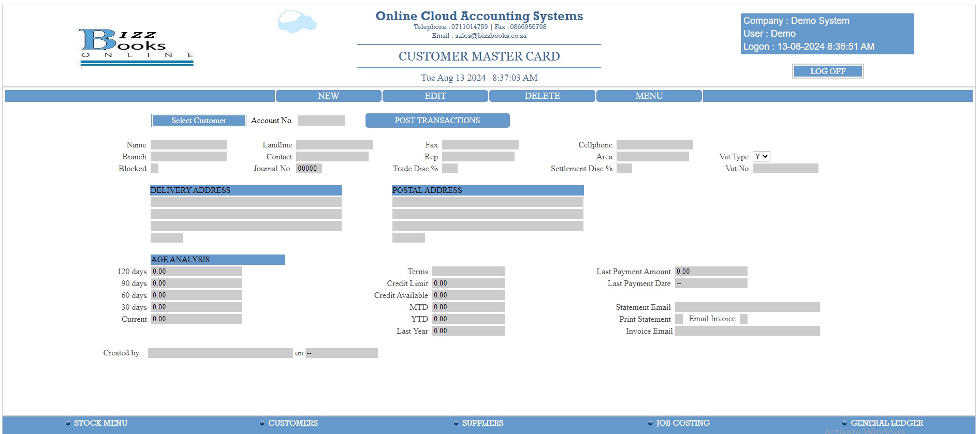Image resolution: width=980 pixels, height=434 pixels.
Task: Choose EDIT from the menu bar
Action: coord(435,96)
